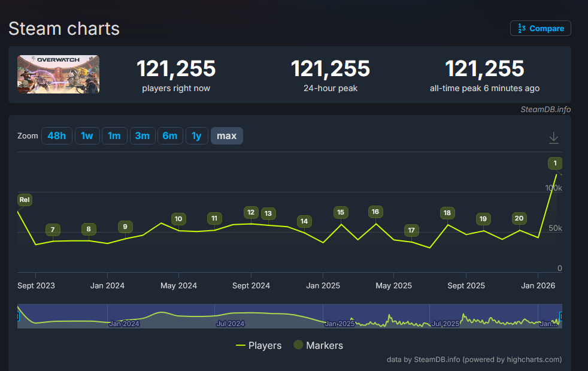Grab the right navigator range handle
This screenshot has height=371, width=588.
point(560,316)
